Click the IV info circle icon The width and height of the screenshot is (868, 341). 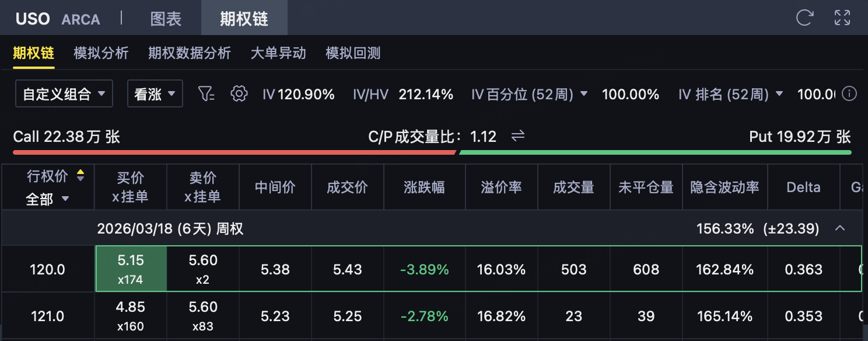pos(850,93)
